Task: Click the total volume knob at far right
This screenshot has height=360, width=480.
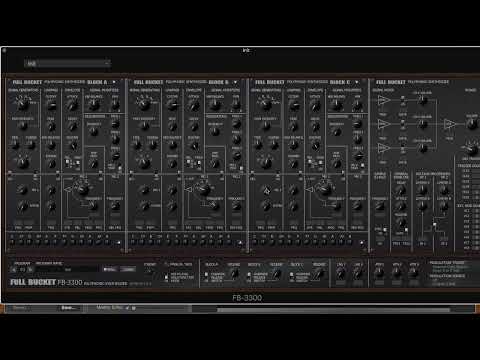Action: click(x=472, y=124)
